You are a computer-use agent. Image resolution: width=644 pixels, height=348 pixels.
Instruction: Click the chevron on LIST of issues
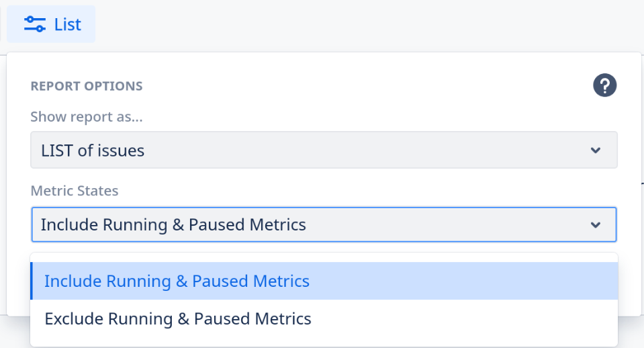point(595,150)
